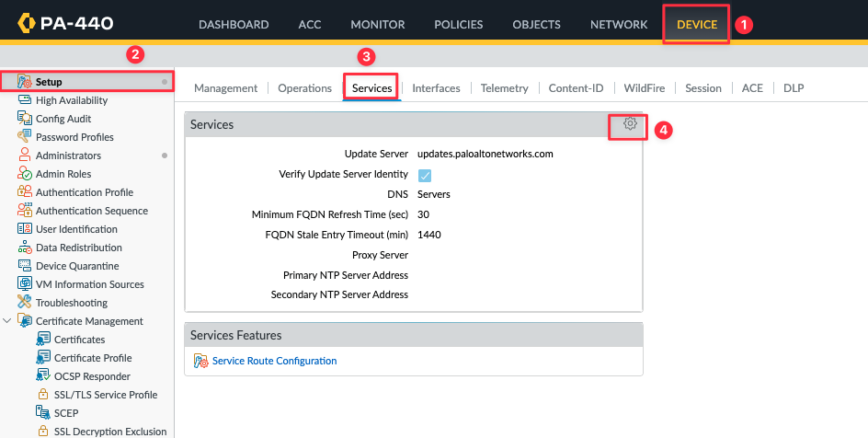
Task: Open User Identification sidebar item
Action: (76, 229)
